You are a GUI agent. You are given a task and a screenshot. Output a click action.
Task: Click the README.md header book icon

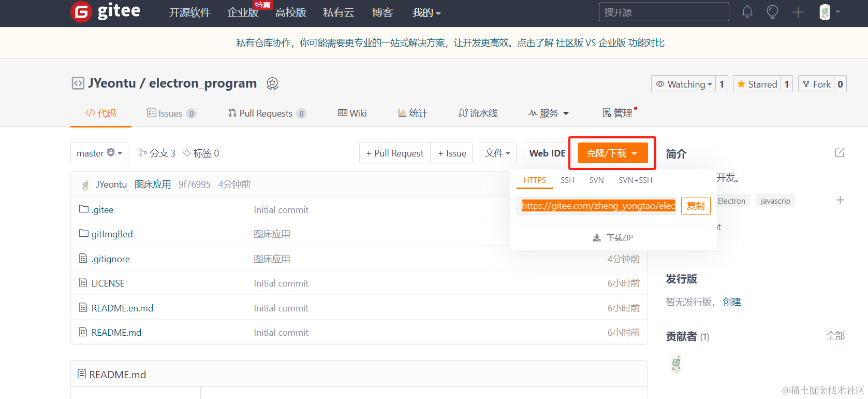pyautogui.click(x=82, y=374)
